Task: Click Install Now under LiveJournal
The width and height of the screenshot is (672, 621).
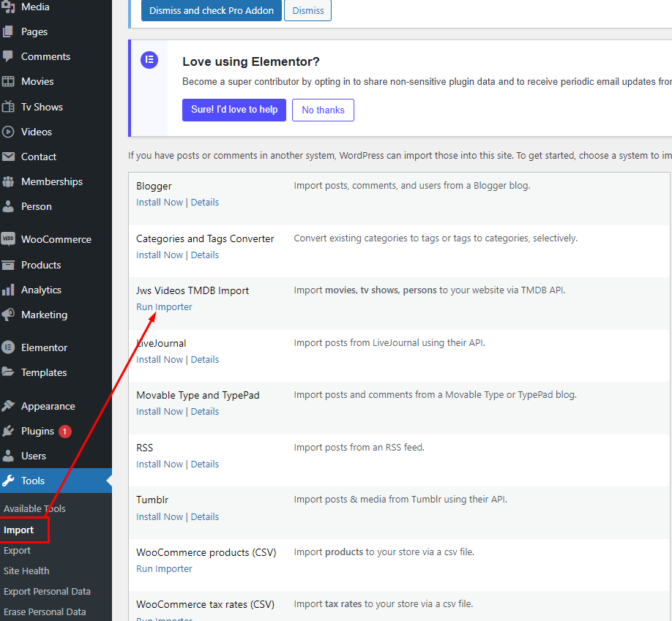Action: (160, 359)
